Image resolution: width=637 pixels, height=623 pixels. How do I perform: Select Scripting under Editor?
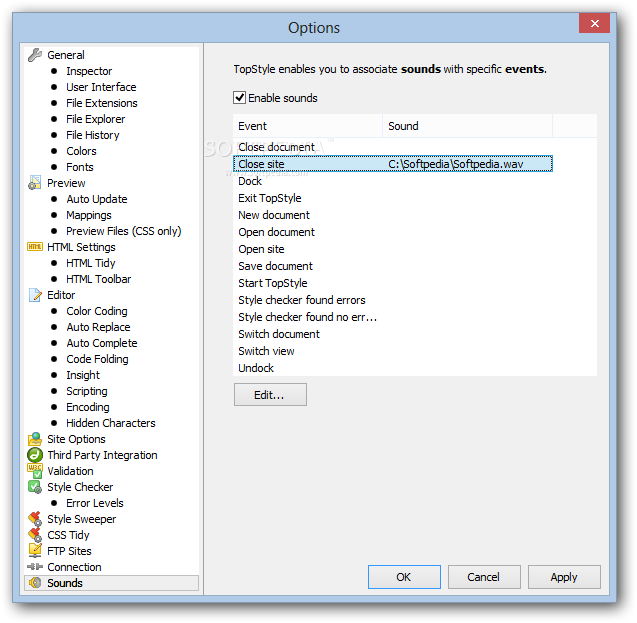pos(87,391)
